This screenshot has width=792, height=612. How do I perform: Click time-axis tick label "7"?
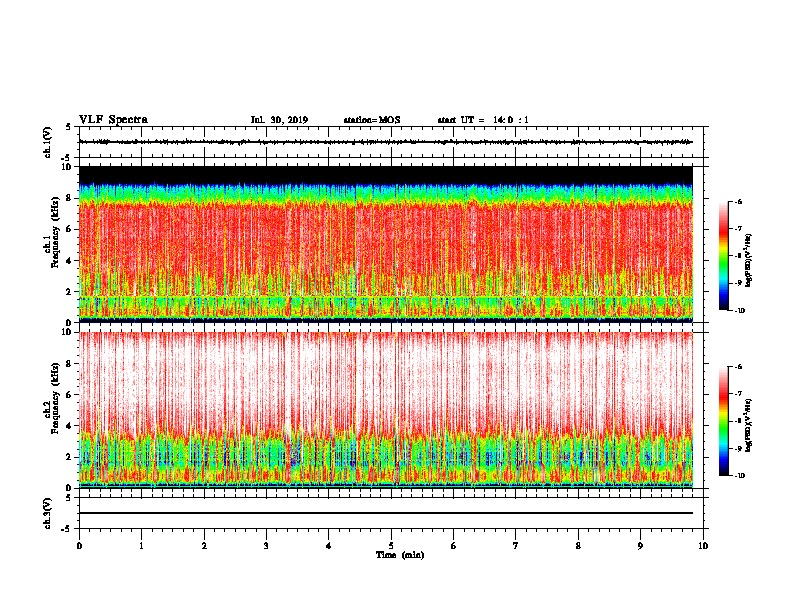click(x=516, y=546)
